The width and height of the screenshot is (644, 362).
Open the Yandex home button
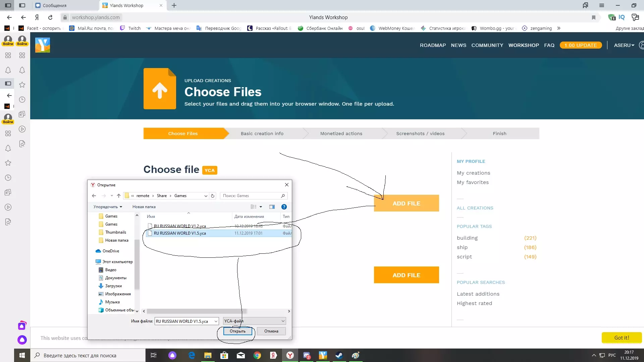[37, 17]
